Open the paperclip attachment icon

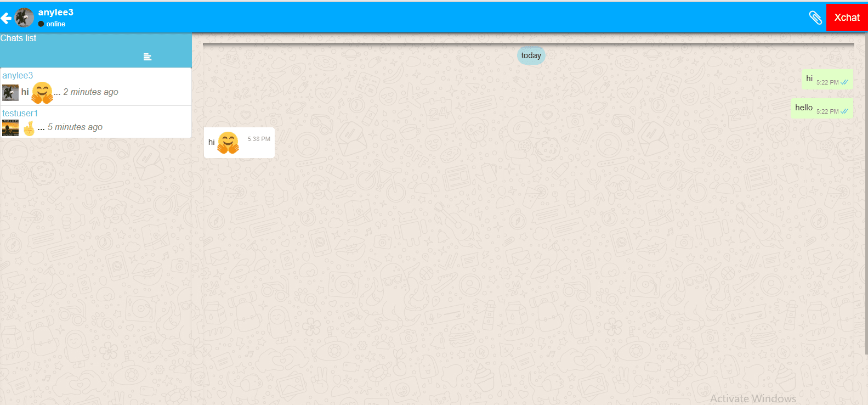[x=815, y=18]
